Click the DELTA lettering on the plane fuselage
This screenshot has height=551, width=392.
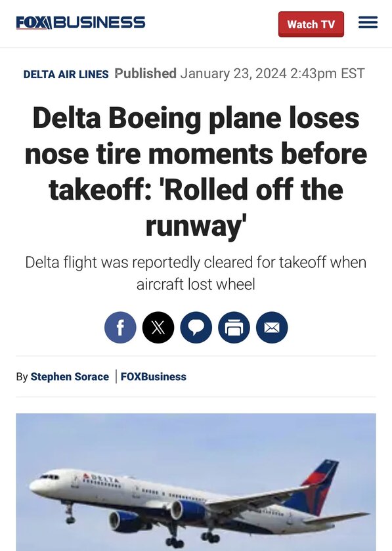click(x=100, y=479)
